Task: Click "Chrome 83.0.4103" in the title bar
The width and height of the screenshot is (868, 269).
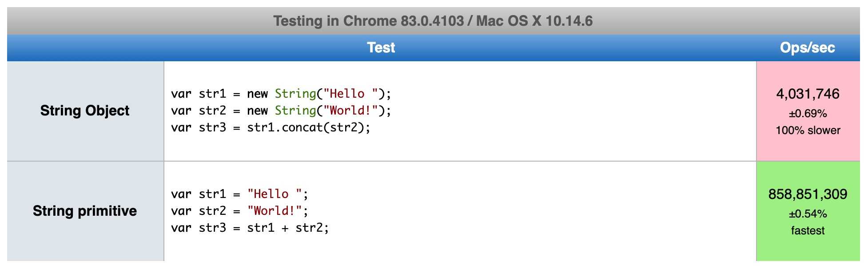Action: [403, 21]
